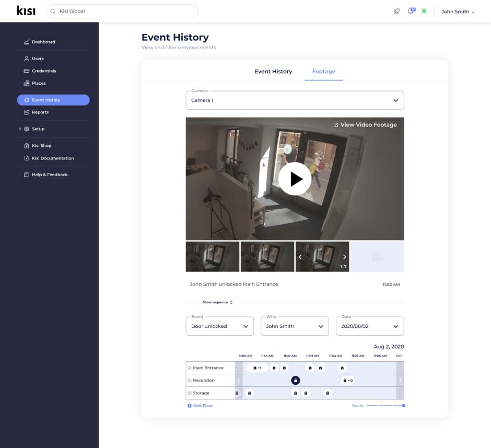The image size is (491, 448).
Task: Click the Main Entrance row label
Action: (208, 368)
